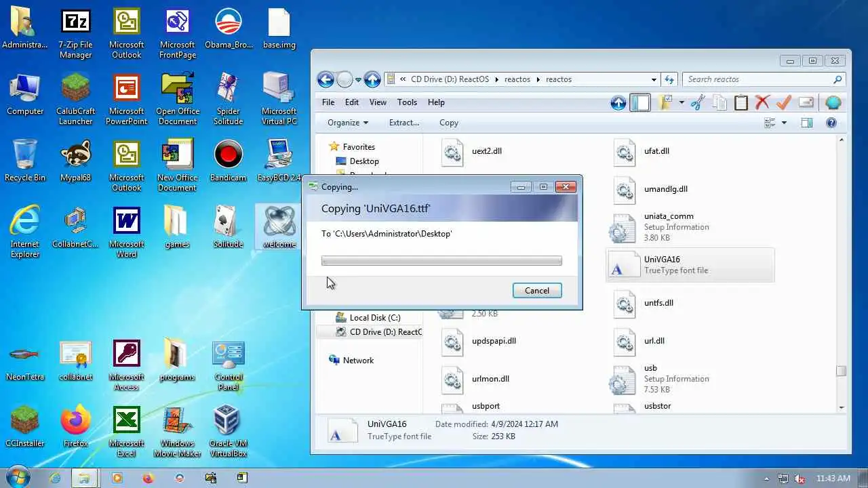Screen dimensions: 868x488
Task: Select Favorites in navigation pane
Action: point(359,147)
